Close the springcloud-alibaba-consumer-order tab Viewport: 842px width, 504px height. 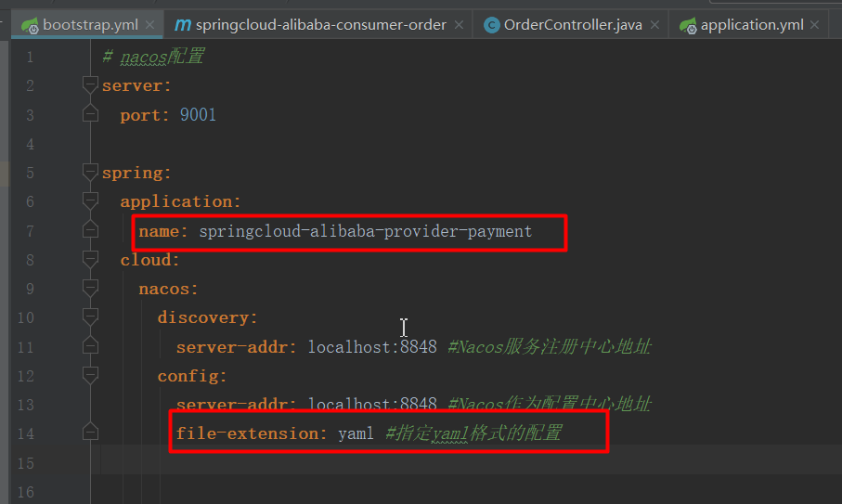[459, 25]
